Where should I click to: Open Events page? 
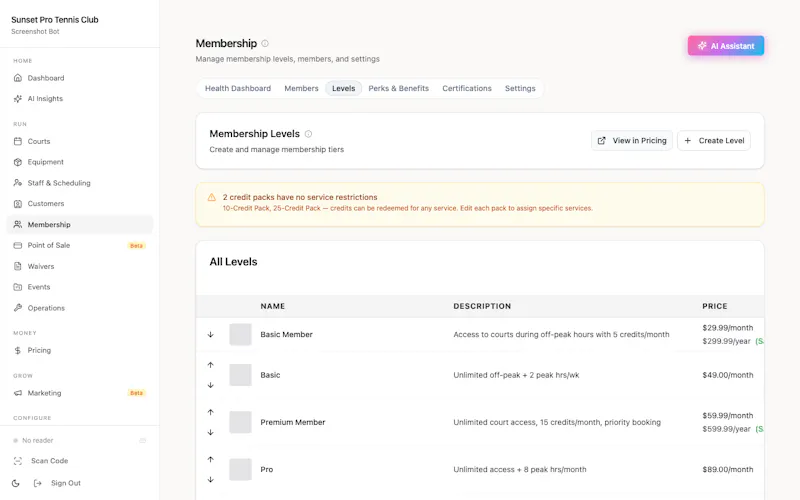80,287
